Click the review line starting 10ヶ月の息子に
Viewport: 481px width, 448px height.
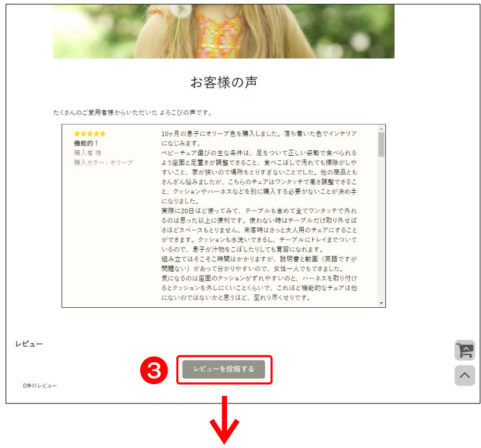pyautogui.click(x=259, y=133)
